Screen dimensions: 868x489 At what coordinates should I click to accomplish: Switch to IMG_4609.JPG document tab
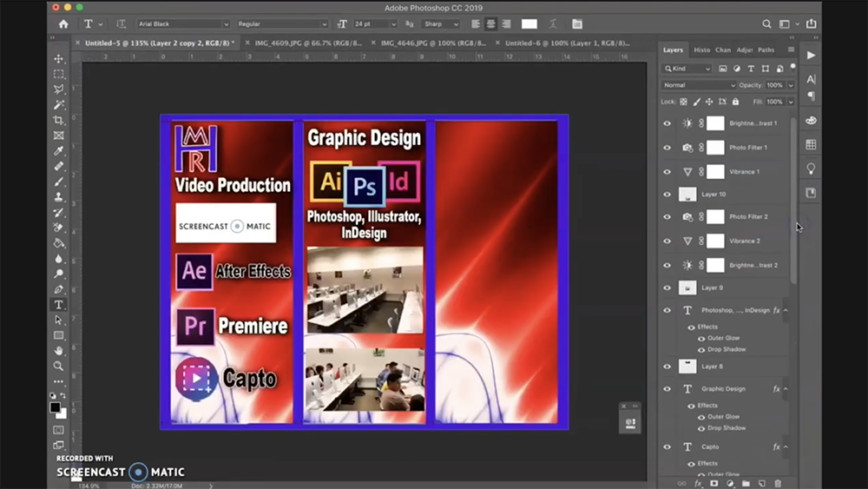click(308, 43)
